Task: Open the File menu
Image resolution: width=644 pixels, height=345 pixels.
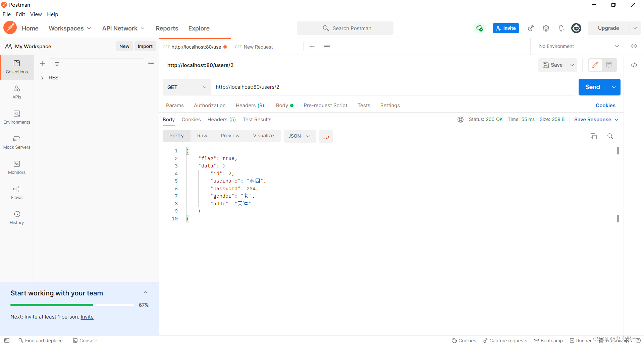Action: pos(7,14)
